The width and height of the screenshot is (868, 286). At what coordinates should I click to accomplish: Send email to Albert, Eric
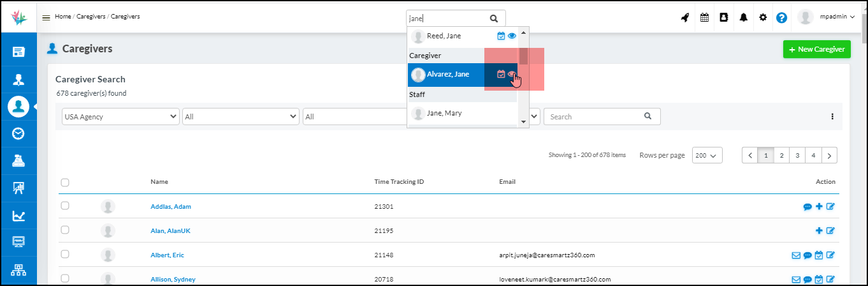click(796, 255)
